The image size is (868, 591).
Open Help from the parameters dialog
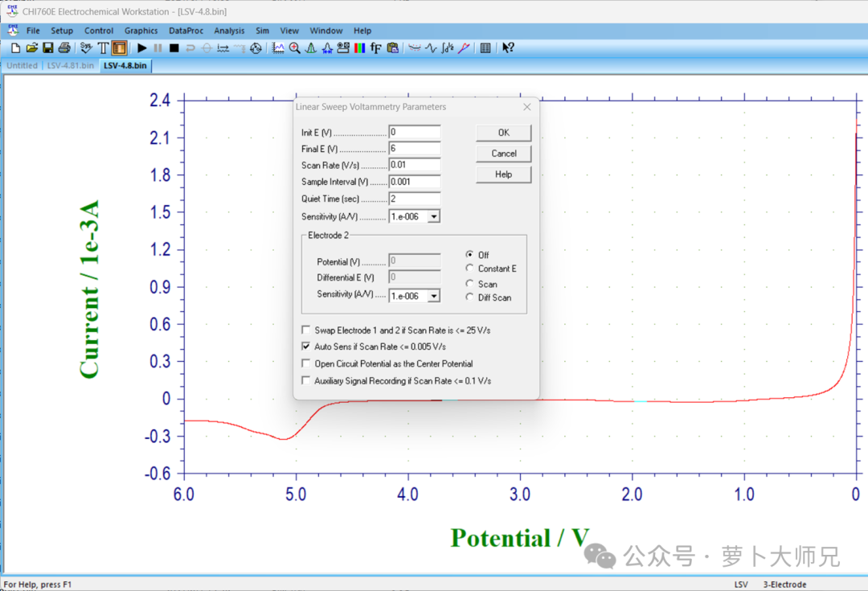(504, 174)
